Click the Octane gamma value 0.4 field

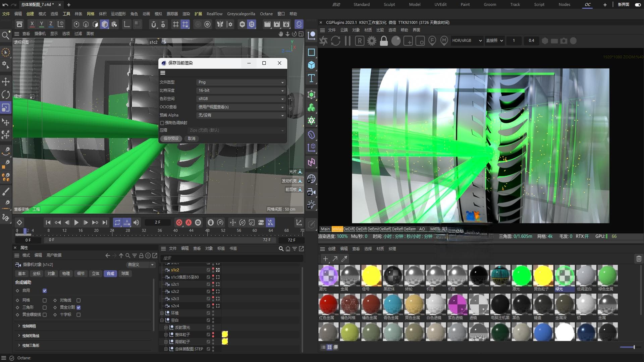(x=531, y=41)
